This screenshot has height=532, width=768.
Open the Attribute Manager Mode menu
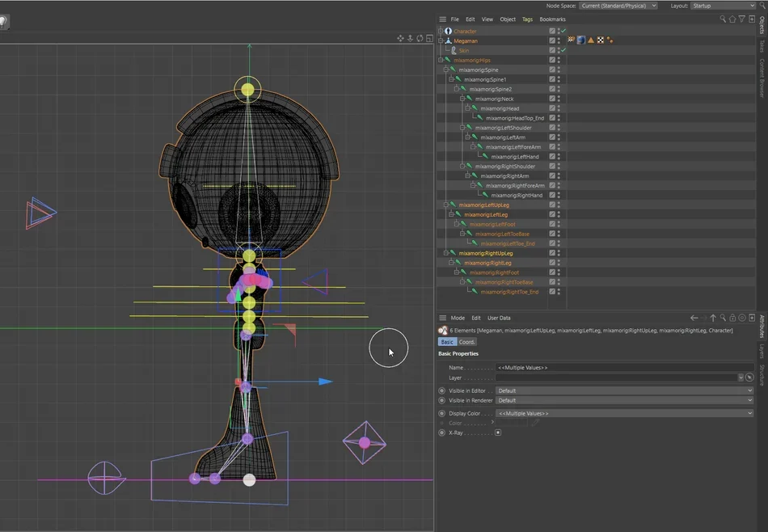click(458, 318)
